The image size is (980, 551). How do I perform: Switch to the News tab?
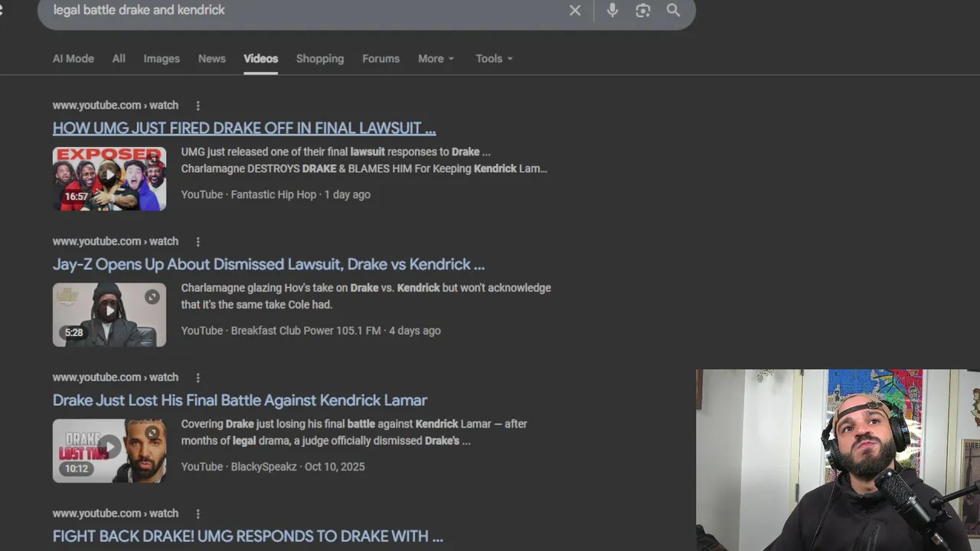[x=212, y=59]
